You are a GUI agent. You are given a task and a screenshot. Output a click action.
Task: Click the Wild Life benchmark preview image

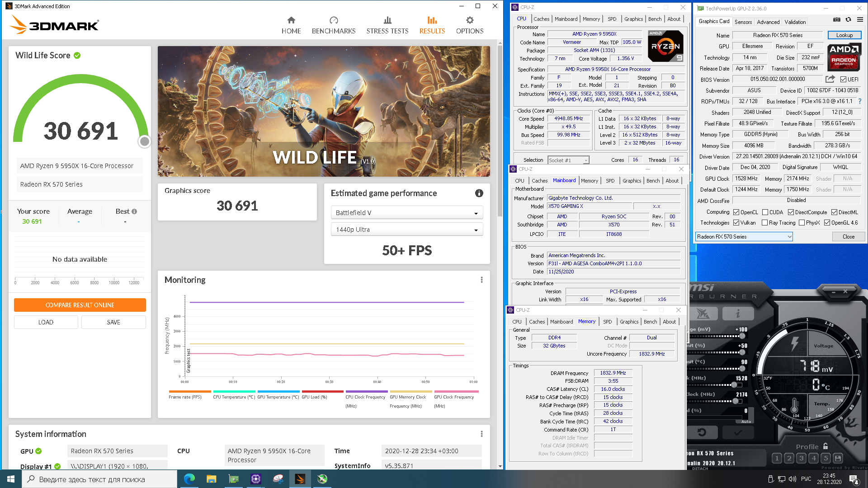(324, 111)
